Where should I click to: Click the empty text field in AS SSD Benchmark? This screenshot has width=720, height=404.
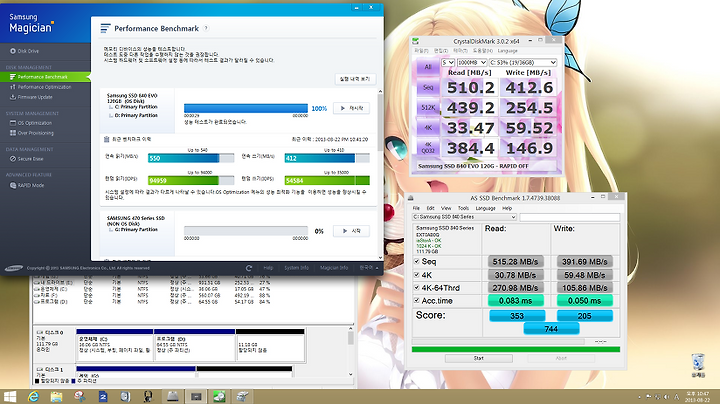[x=570, y=217]
